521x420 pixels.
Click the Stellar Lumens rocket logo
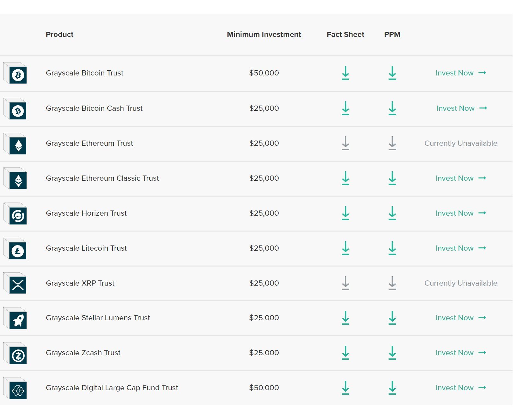tap(15, 318)
